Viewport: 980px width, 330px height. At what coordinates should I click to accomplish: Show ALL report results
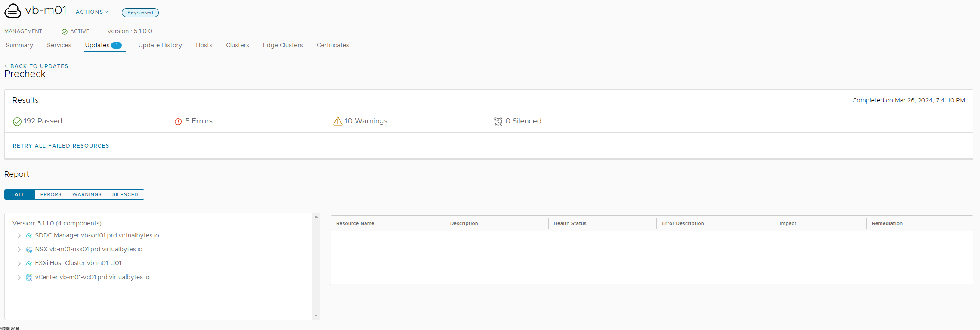[x=20, y=194]
